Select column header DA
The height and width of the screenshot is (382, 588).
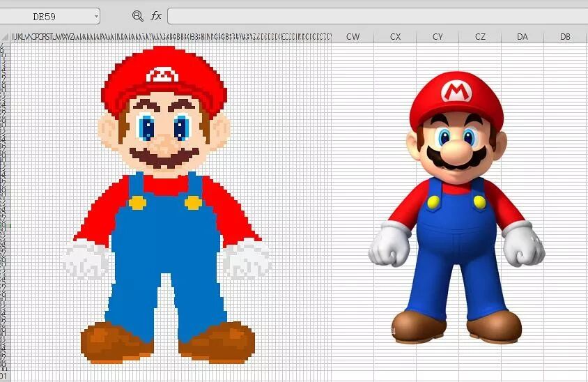[x=523, y=37]
